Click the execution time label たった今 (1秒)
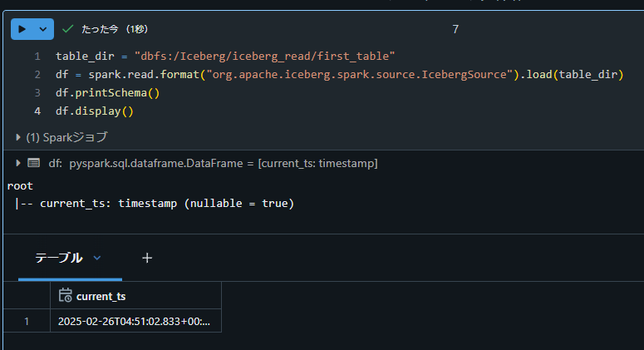 [x=115, y=29]
